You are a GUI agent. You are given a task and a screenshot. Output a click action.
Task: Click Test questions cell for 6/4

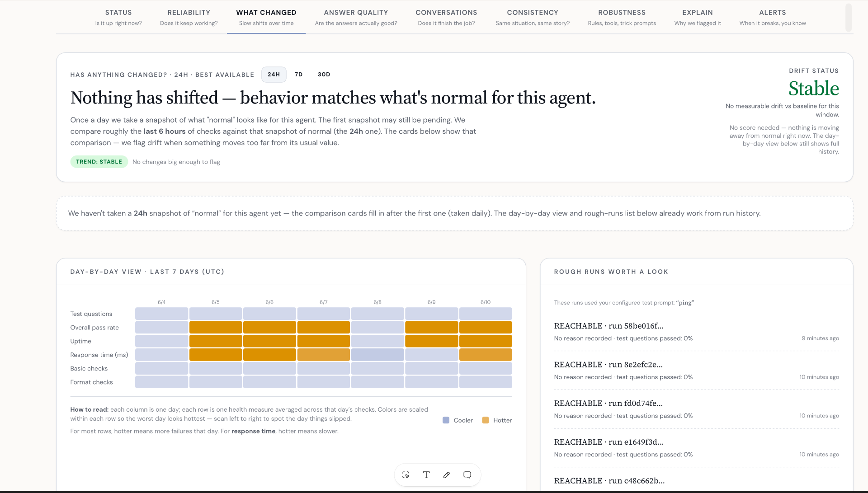161,314
